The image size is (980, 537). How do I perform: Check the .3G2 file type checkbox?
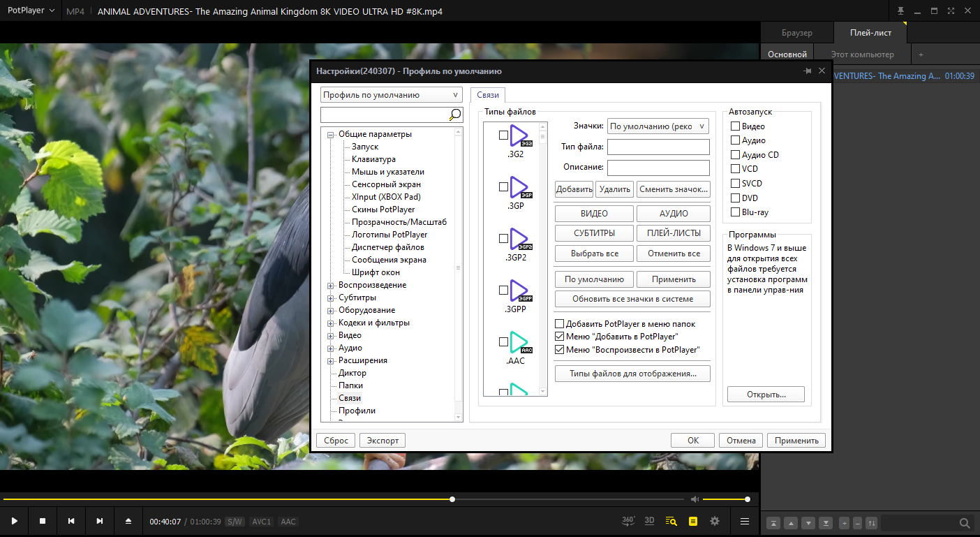503,135
